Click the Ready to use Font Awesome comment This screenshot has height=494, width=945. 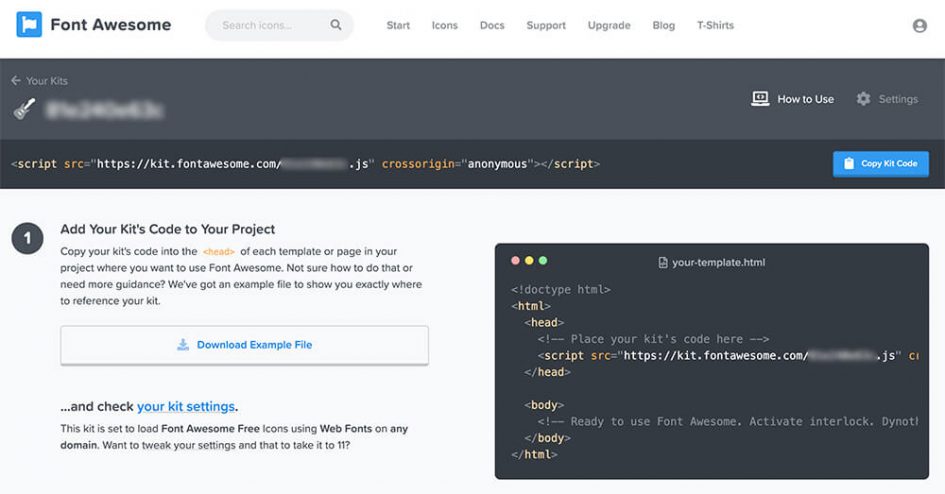pyautogui.click(x=728, y=422)
